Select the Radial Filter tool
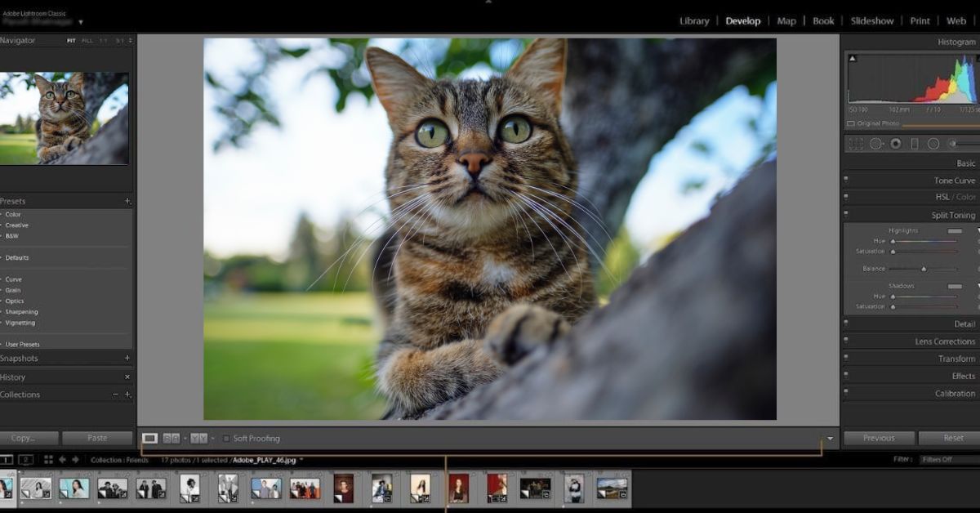The height and width of the screenshot is (513, 980). click(933, 144)
